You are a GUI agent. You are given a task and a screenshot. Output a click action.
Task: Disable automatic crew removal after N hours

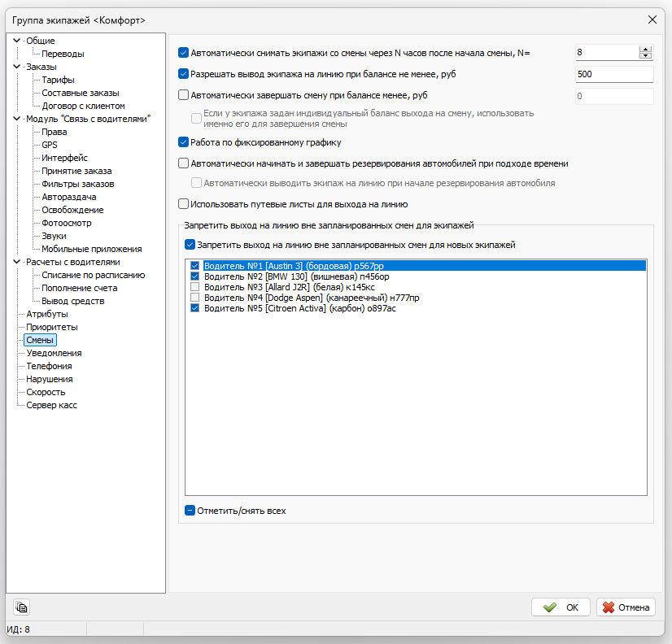tap(183, 53)
